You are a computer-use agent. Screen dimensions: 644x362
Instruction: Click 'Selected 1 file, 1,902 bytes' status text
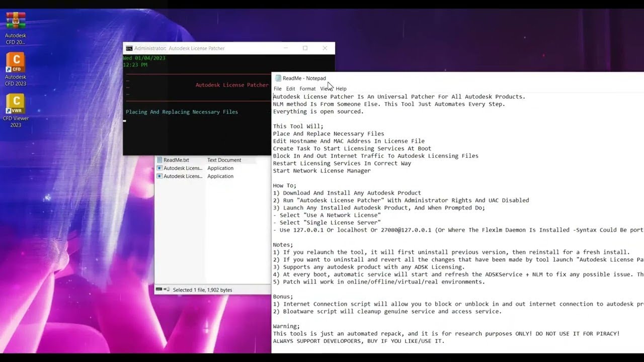(x=202, y=290)
